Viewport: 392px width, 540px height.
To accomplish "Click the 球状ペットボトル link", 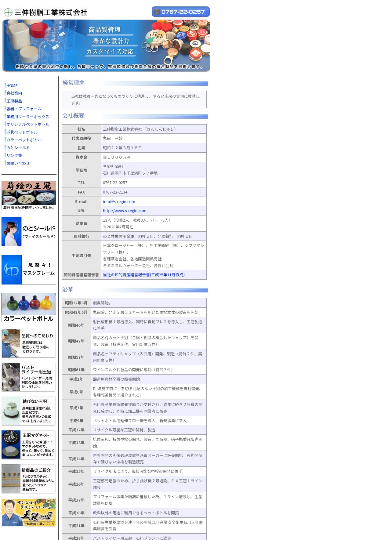I will (22, 132).
